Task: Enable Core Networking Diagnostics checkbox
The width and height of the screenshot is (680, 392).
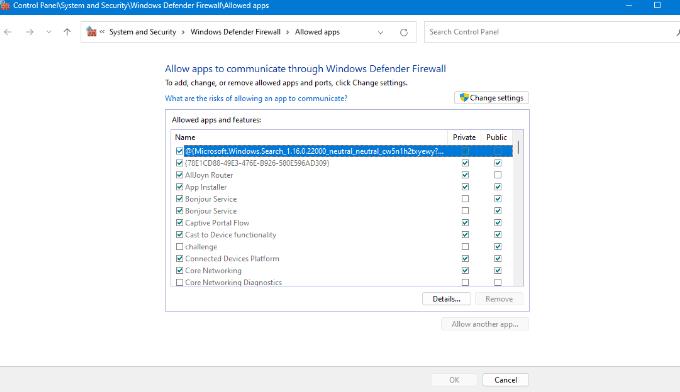Action: click(x=180, y=282)
